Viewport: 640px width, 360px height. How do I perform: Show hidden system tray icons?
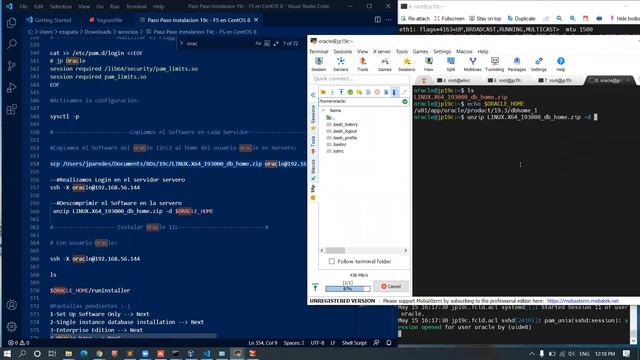531,353
